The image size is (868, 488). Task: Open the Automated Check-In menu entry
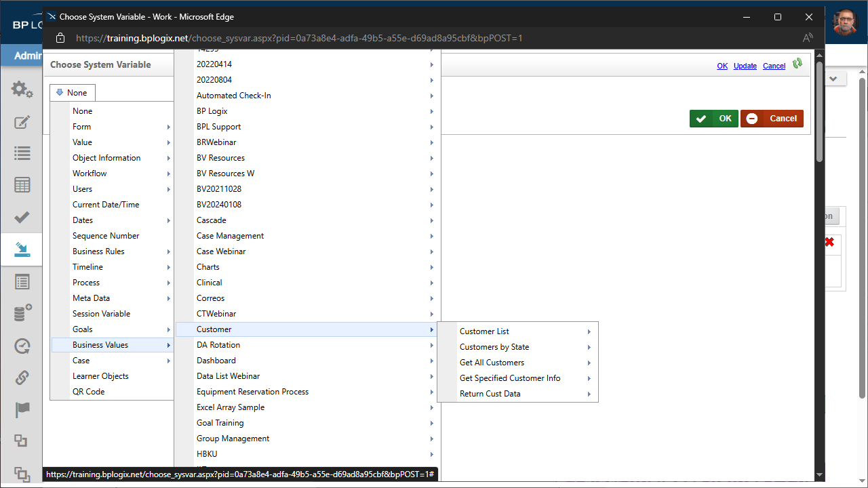point(308,96)
